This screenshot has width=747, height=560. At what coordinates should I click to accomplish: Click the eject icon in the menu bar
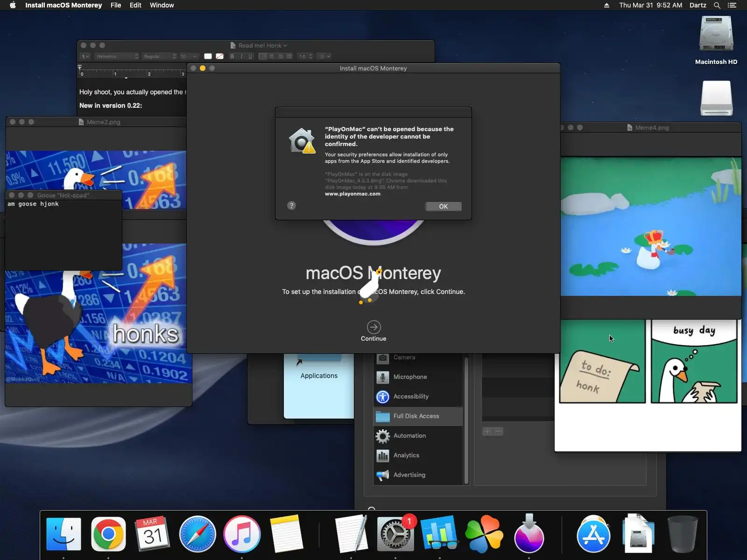point(606,5)
